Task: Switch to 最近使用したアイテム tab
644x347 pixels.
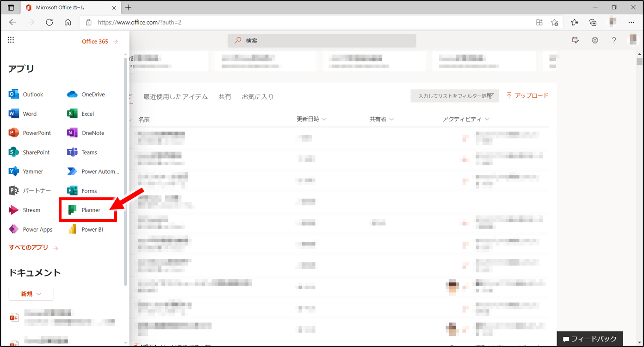Action: click(175, 97)
